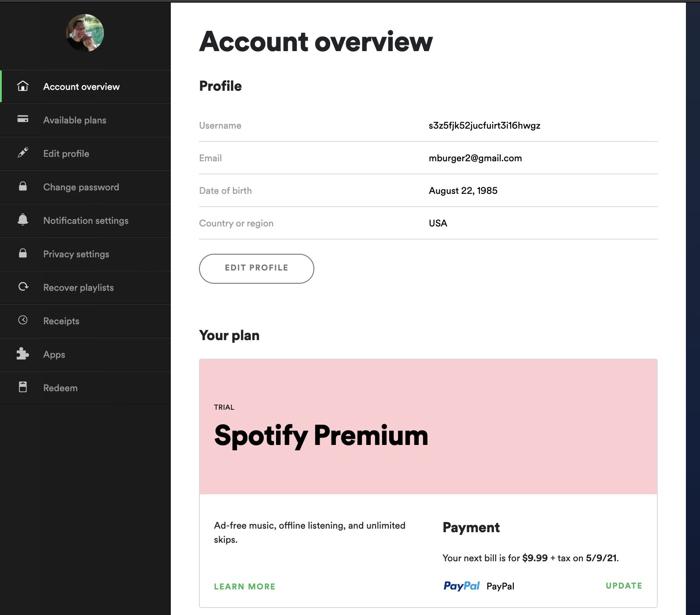The width and height of the screenshot is (700, 615).
Task: Click the bell icon for Notification settings
Action: (x=23, y=219)
